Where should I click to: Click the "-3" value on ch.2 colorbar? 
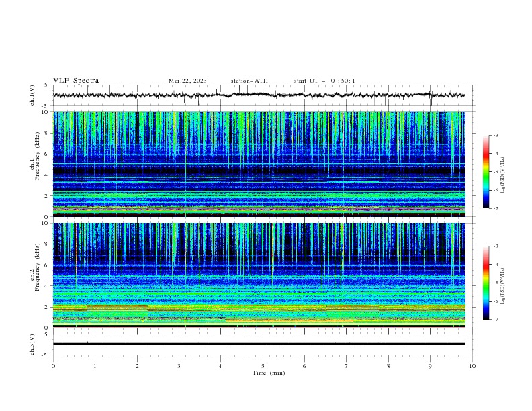point(496,246)
